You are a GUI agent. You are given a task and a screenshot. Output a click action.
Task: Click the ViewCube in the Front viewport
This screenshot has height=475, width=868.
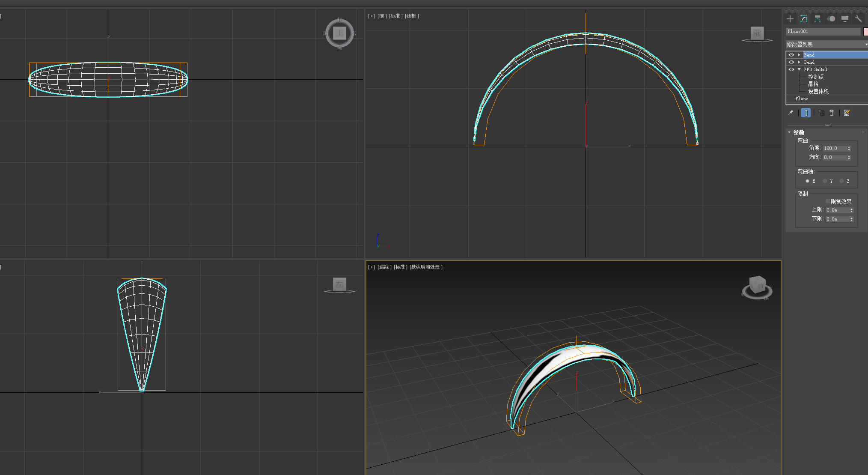(x=757, y=33)
